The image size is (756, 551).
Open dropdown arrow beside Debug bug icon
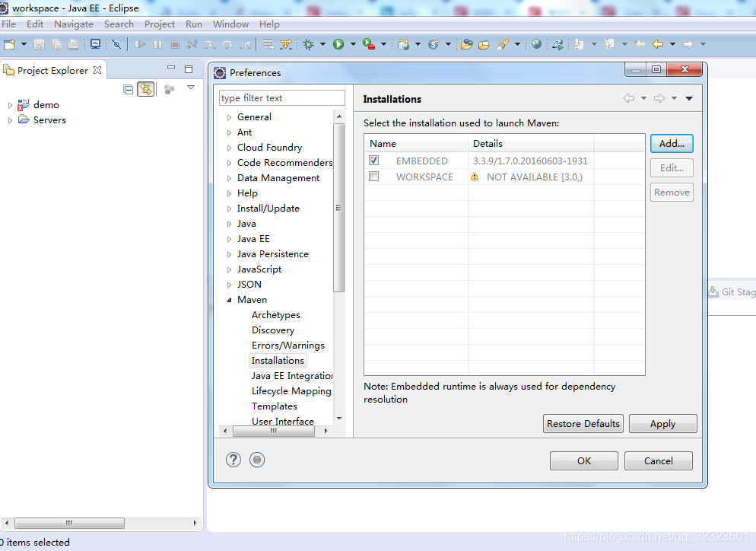(322, 44)
